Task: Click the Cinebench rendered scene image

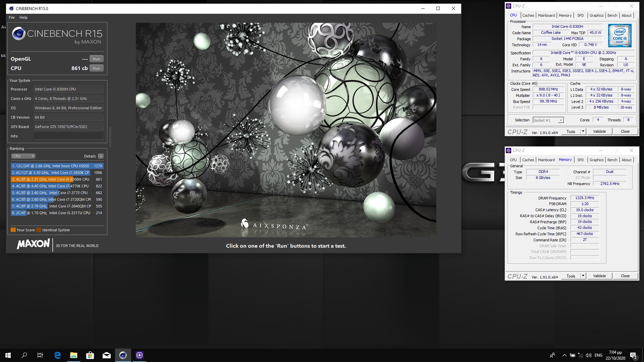Action: click(x=286, y=130)
